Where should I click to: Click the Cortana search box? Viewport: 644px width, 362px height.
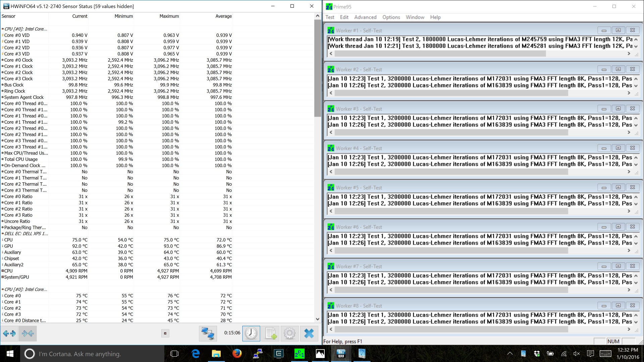92,354
